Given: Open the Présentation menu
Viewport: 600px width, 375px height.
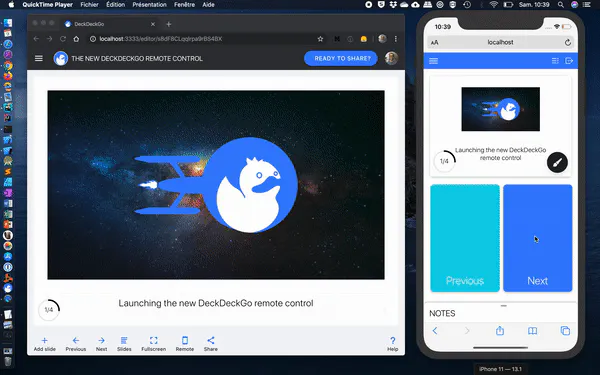Looking at the screenshot, I should pyautogui.click(x=150, y=5).
